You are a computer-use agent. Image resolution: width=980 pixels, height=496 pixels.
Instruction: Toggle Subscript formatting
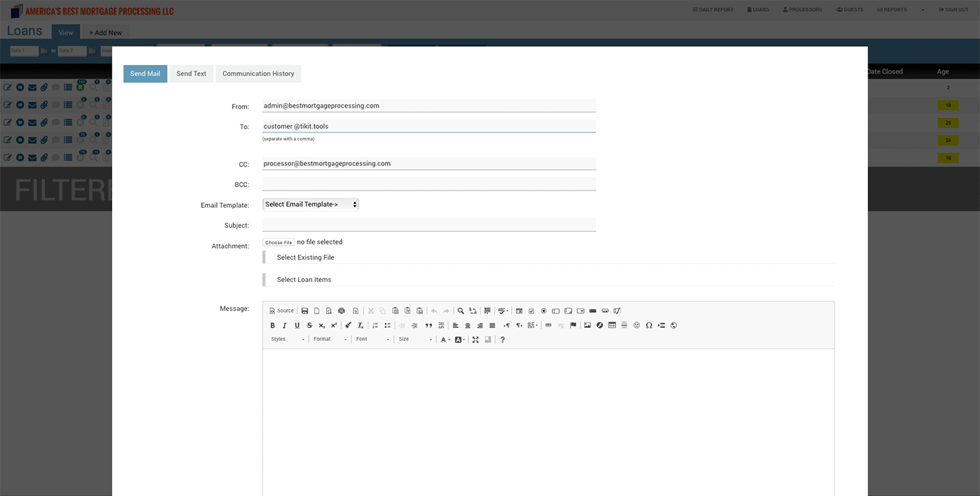(x=322, y=325)
